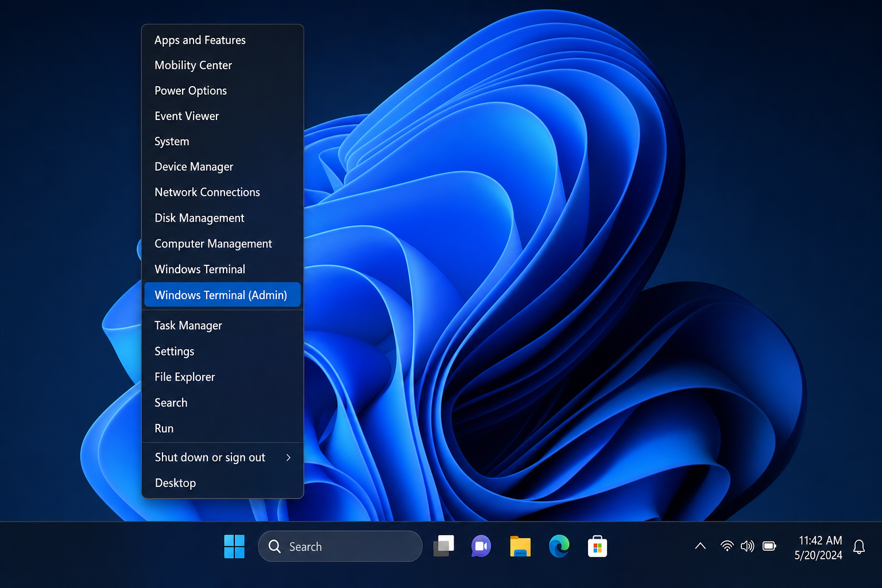Open Task View from the taskbar
The height and width of the screenshot is (588, 882).
pyautogui.click(x=443, y=546)
